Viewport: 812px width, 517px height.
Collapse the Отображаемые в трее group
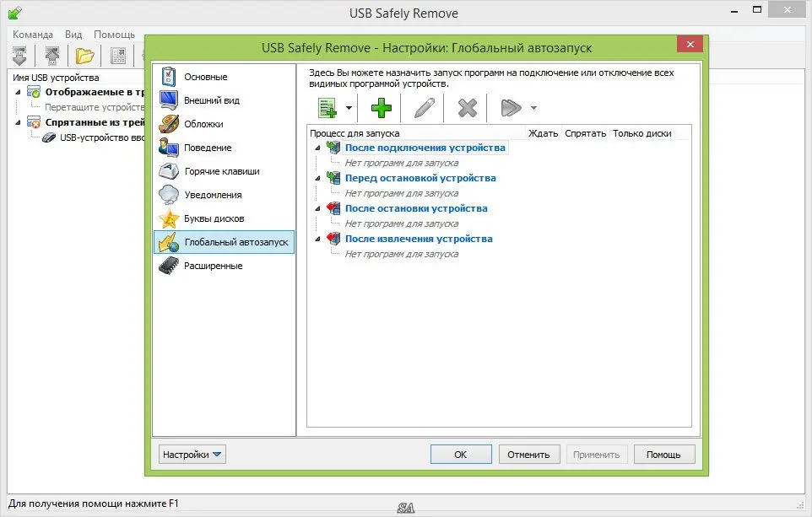click(18, 92)
